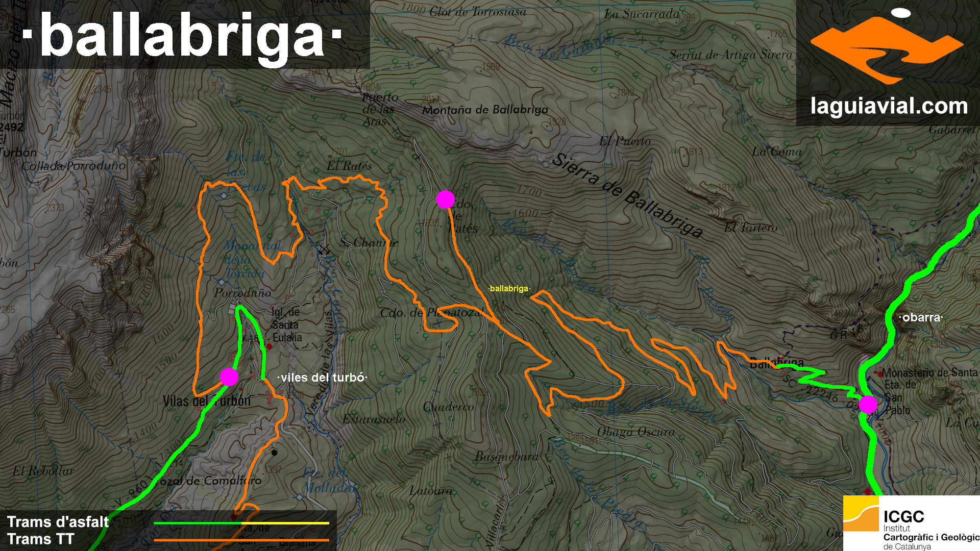Click the Igl. de Santa Eulalia label
The width and height of the screenshot is (980, 551).
(x=286, y=324)
